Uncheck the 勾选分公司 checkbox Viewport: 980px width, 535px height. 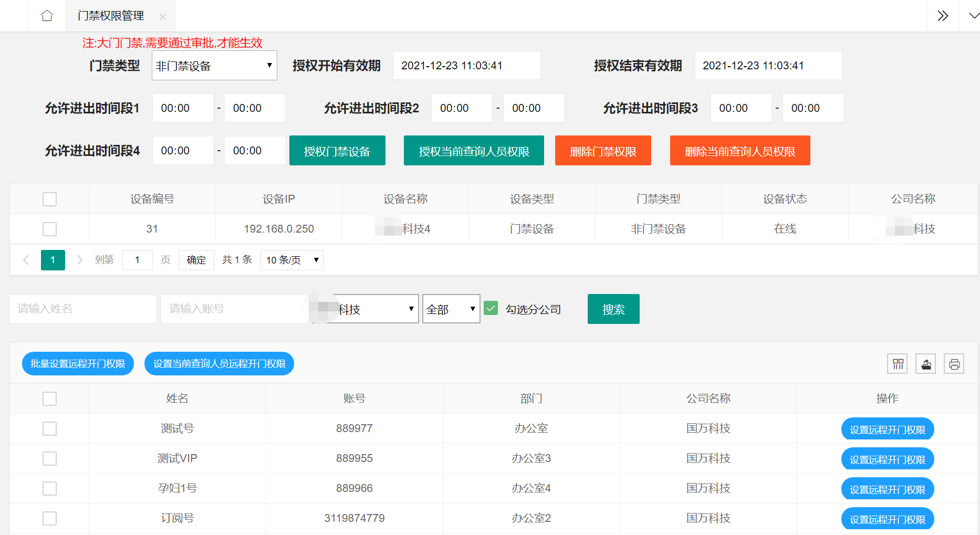point(491,308)
